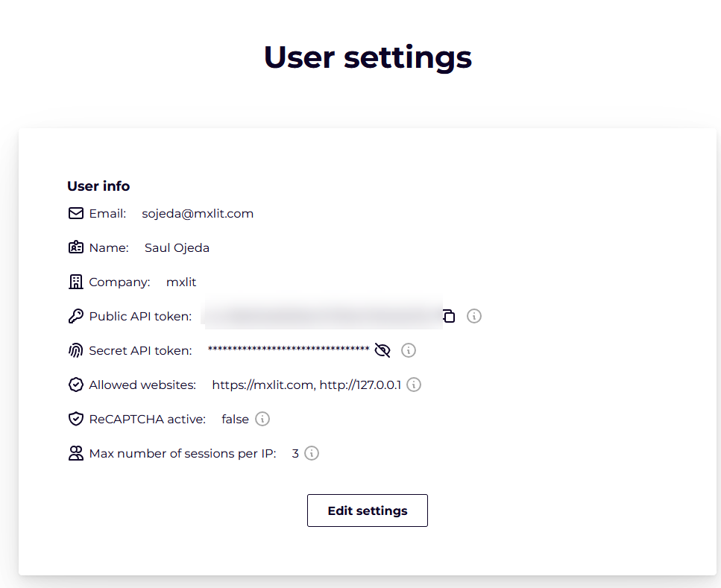
Task: Click the ID card icon beside Name
Action: [x=75, y=247]
